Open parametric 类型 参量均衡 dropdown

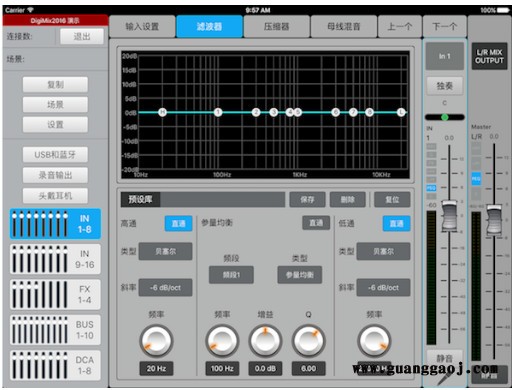click(300, 275)
